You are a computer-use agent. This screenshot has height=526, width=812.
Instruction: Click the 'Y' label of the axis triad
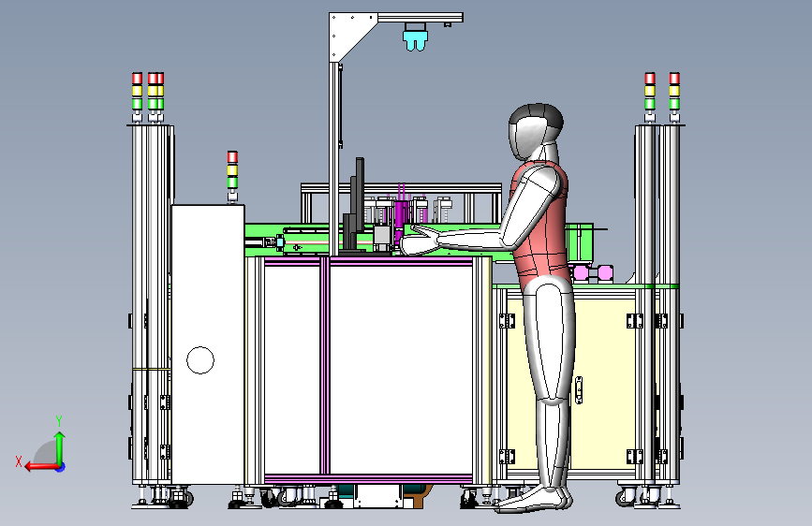(59, 421)
